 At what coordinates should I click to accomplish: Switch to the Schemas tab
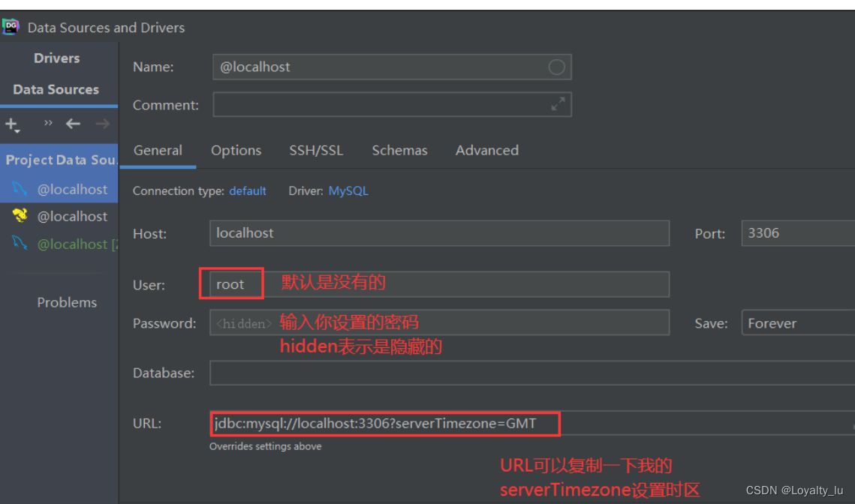(399, 150)
